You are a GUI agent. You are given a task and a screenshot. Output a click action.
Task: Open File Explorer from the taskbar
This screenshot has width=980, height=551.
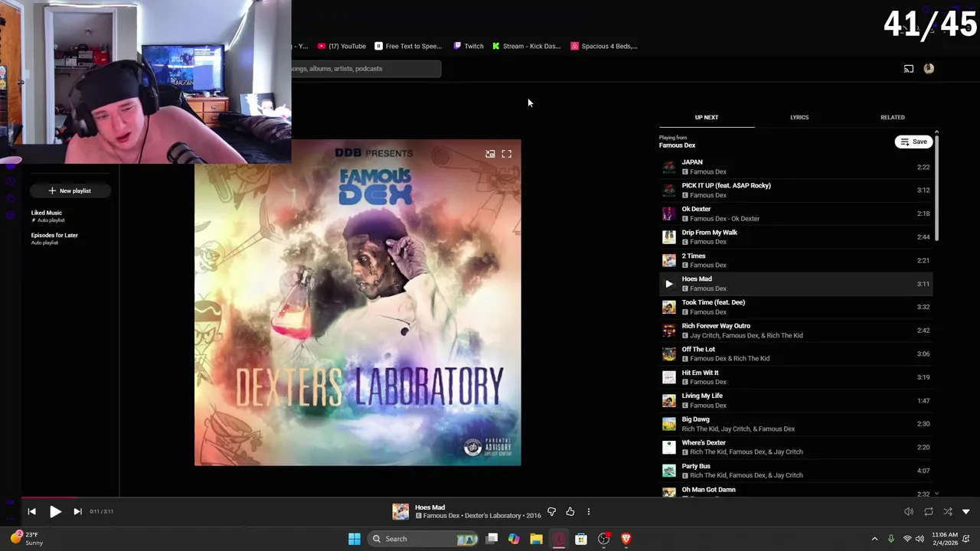536,539
